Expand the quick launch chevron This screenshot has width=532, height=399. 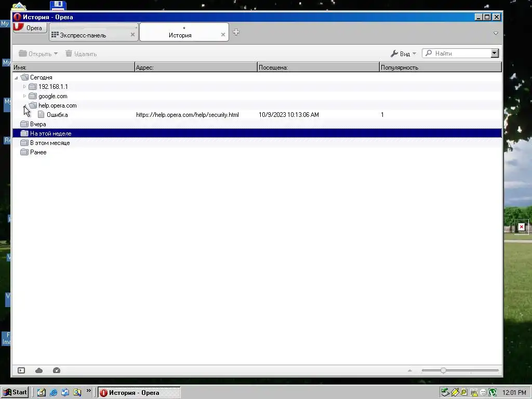[x=88, y=391]
